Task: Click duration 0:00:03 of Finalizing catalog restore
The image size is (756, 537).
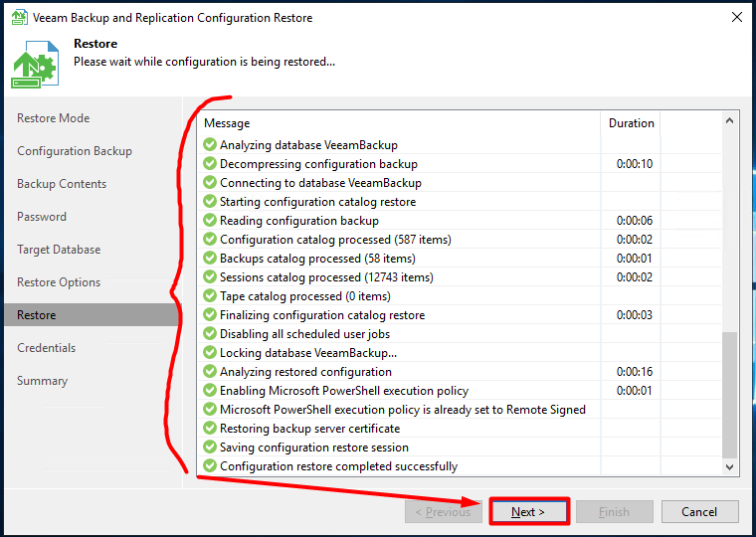Action: (635, 315)
